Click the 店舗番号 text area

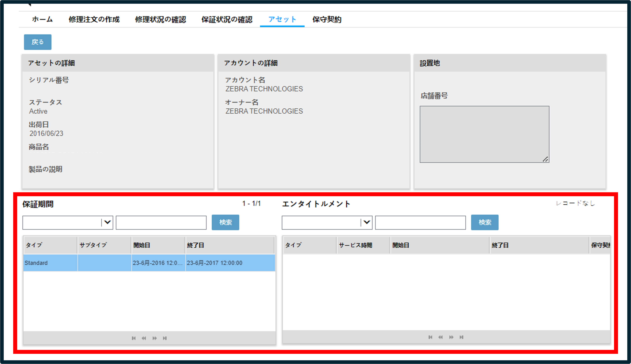point(485,134)
